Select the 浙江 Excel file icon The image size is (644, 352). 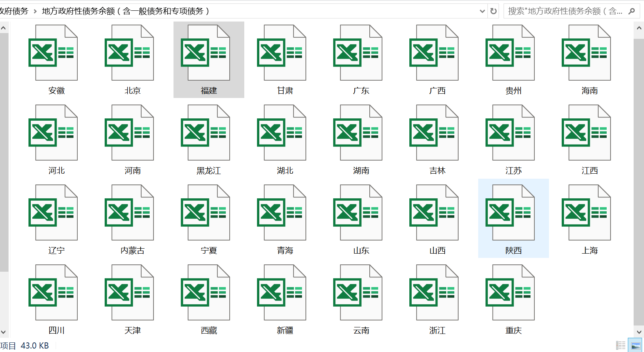(434, 292)
